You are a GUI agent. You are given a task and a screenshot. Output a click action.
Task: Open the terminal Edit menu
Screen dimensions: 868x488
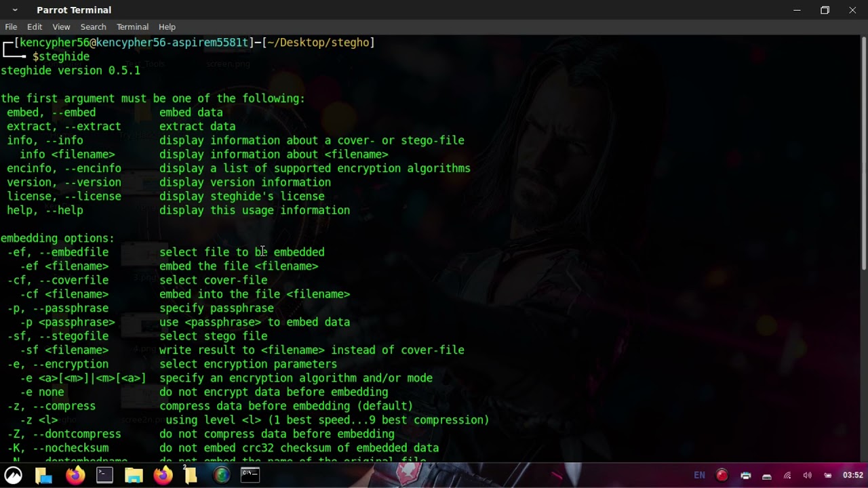coord(35,27)
